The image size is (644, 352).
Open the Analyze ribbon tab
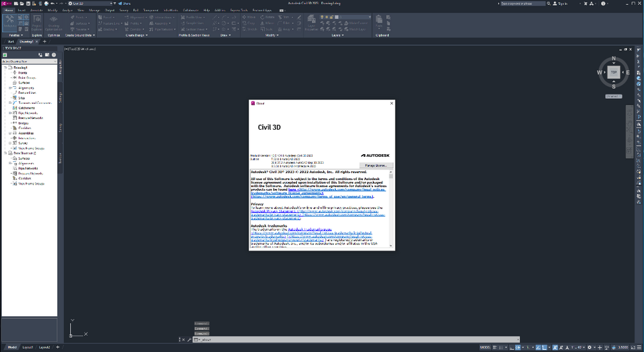pos(67,10)
